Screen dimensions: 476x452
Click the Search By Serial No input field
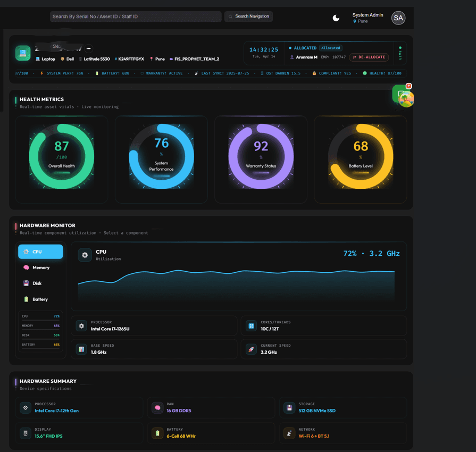tap(136, 16)
